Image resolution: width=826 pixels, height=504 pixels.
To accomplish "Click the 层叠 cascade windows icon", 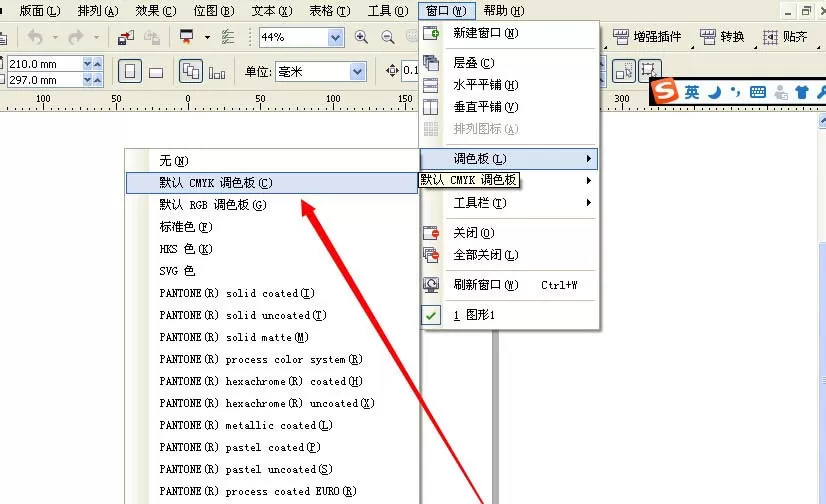I will (431, 63).
